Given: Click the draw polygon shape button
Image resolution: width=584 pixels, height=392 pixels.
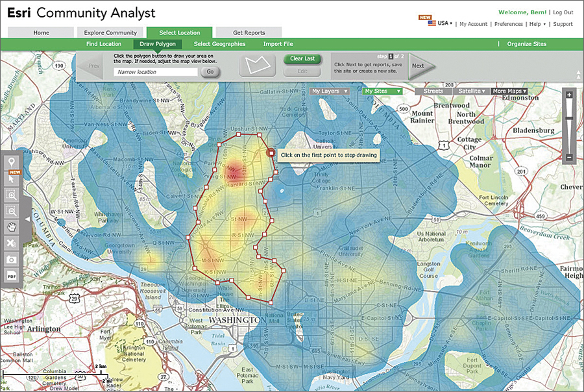Looking at the screenshot, I should (x=258, y=65).
